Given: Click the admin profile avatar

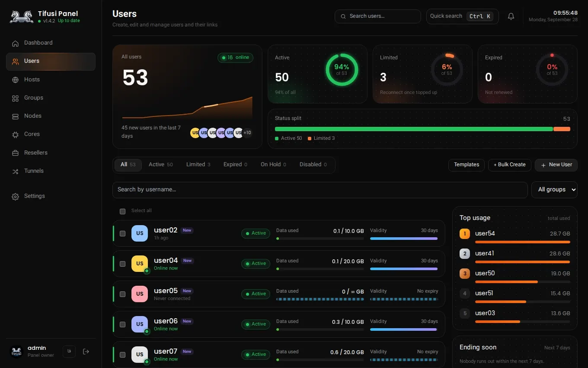Looking at the screenshot, I should click(x=16, y=352).
